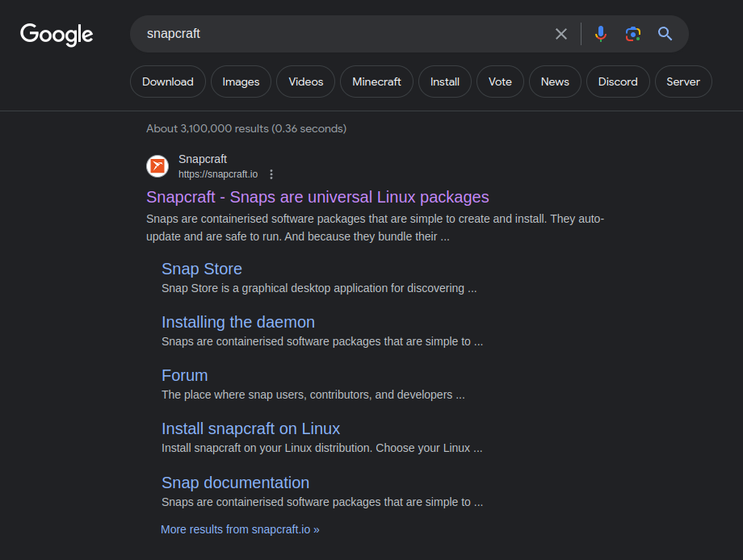Image resolution: width=743 pixels, height=560 pixels.
Task: Open the Snap Store sitelink
Action: coord(202,269)
